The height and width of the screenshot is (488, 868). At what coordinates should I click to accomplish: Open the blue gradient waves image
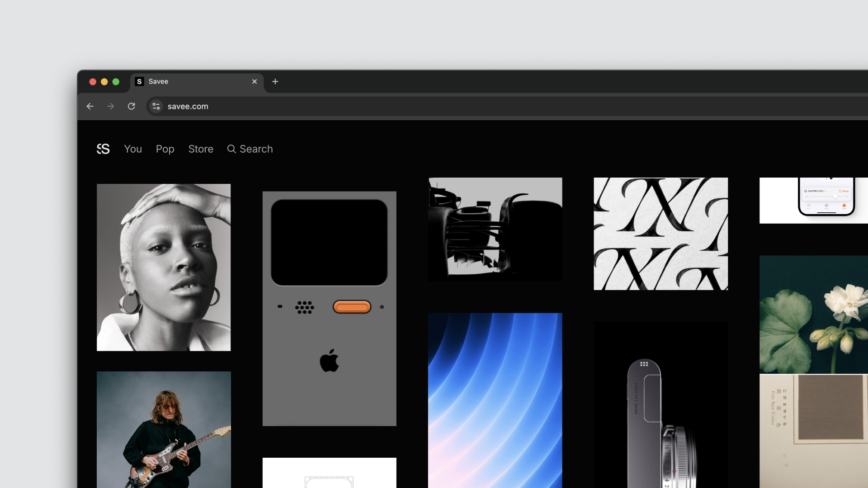coord(495,400)
